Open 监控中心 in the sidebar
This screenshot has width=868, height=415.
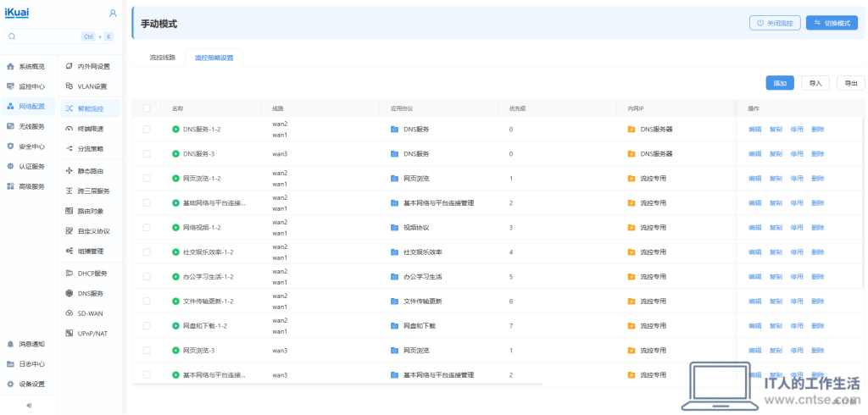(x=29, y=86)
